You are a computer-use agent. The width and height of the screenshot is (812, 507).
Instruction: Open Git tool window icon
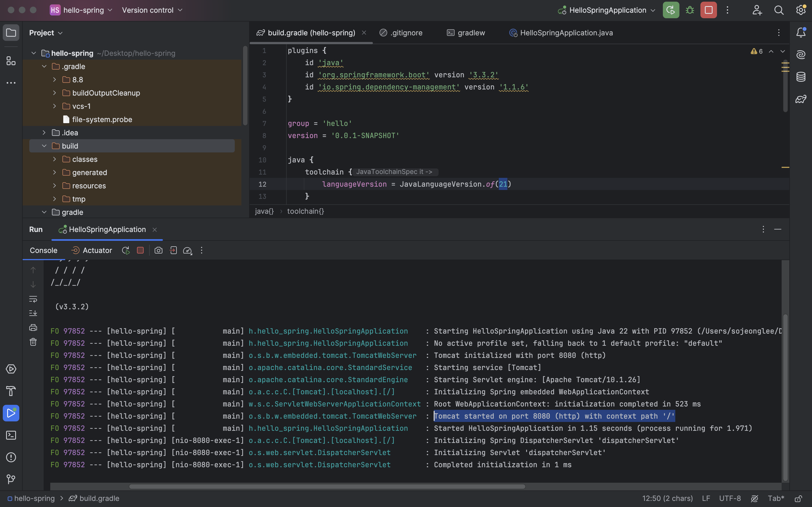pyautogui.click(x=11, y=479)
